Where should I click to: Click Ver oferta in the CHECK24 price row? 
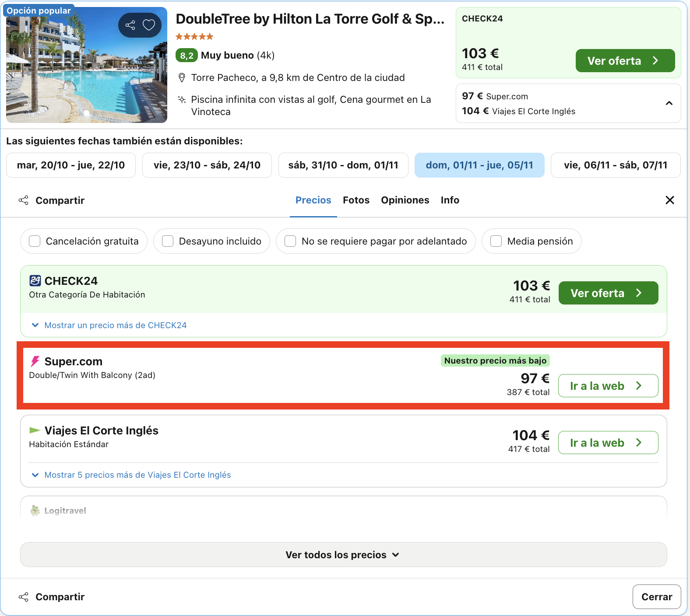(608, 293)
